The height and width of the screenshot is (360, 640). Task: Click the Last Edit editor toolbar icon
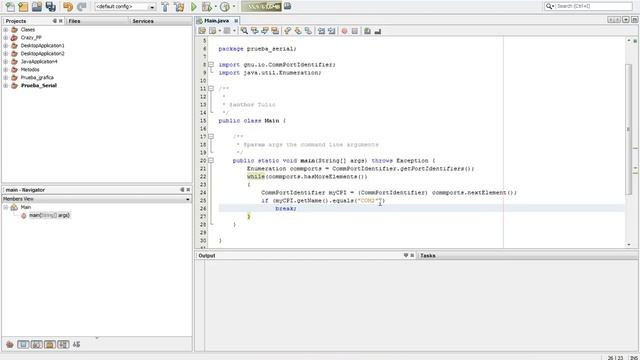pos(202,31)
